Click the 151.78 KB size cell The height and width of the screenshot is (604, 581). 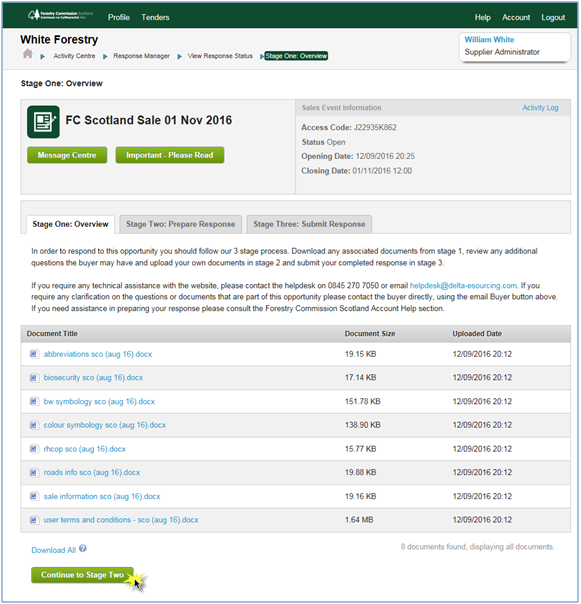(x=363, y=401)
